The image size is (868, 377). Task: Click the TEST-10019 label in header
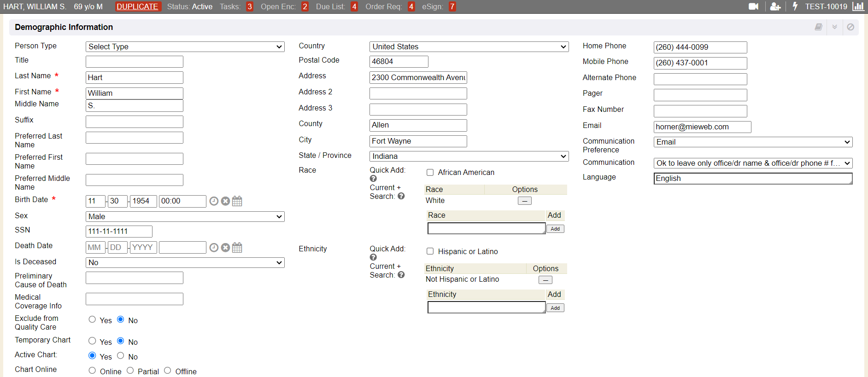pyautogui.click(x=826, y=6)
